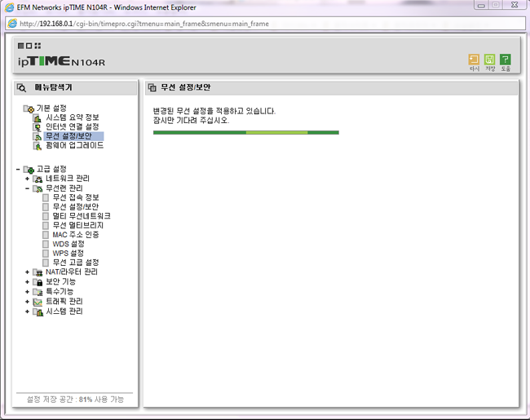This screenshot has height=420, width=530.
Task: Click the Internet Explorer icon in the address bar
Action: click(x=12, y=24)
